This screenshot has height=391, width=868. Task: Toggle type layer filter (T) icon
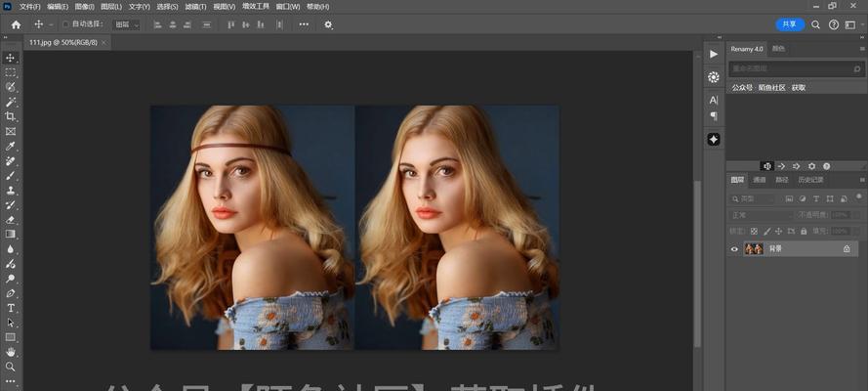tap(816, 198)
